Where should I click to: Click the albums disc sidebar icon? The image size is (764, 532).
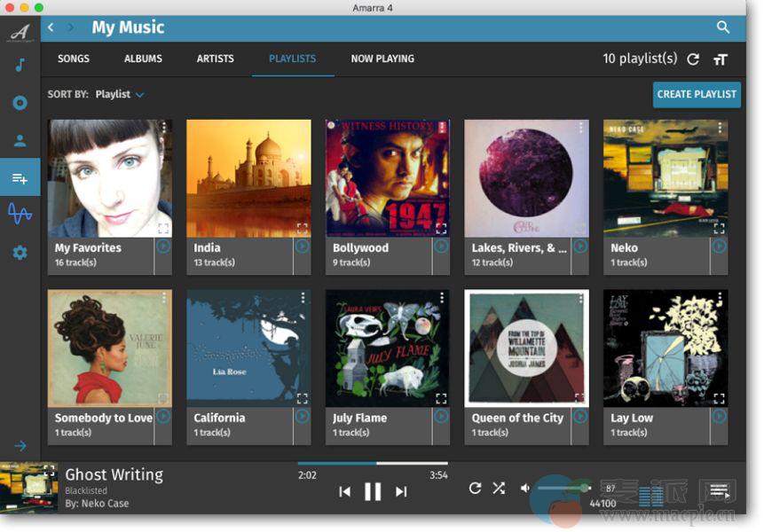[x=20, y=103]
